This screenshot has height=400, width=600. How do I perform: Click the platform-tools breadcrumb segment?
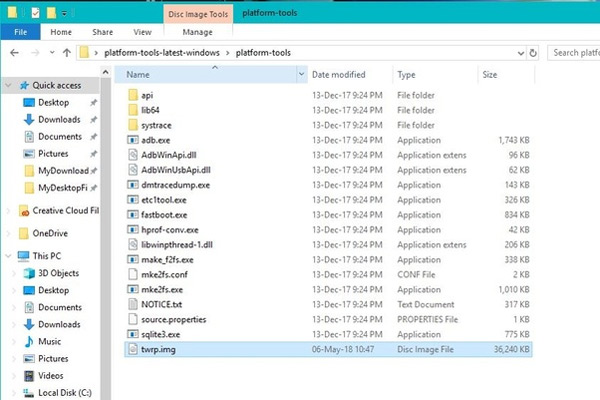coord(263,53)
